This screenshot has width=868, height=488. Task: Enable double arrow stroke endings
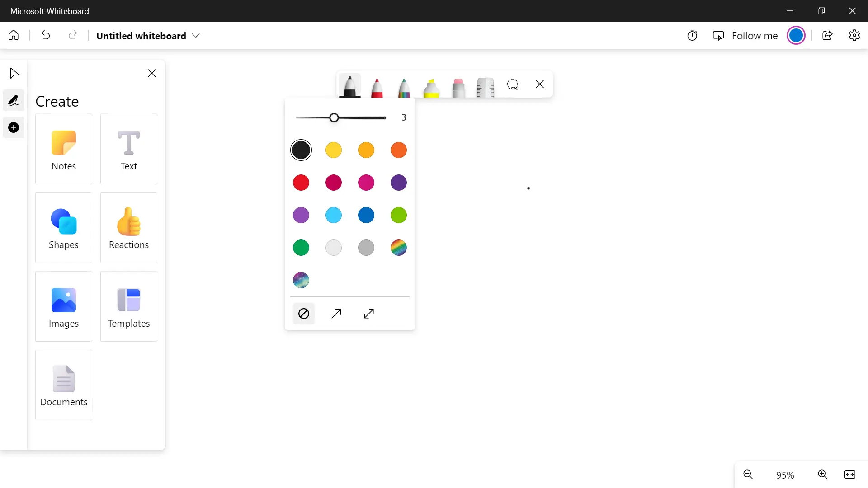pyautogui.click(x=369, y=313)
